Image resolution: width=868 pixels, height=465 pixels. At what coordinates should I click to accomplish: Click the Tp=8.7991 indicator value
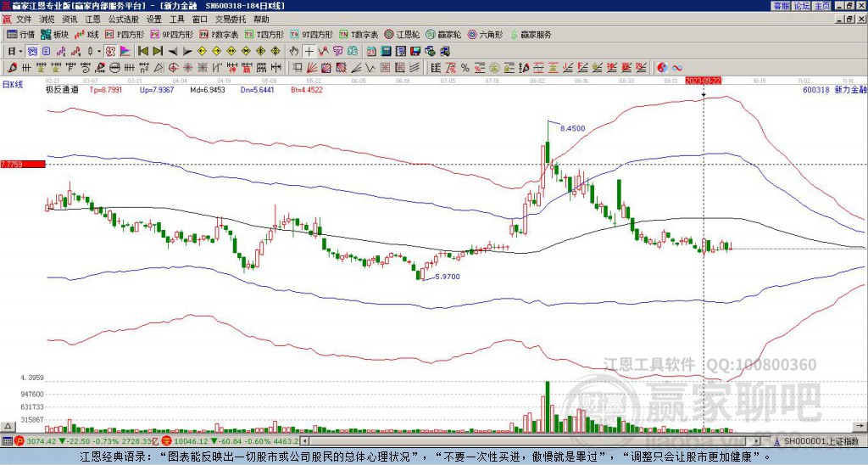point(104,89)
